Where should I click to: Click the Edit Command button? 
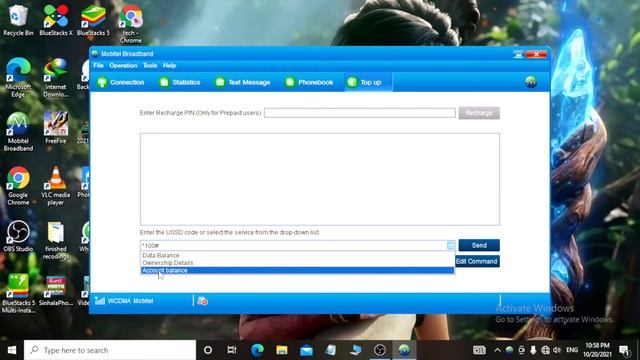[477, 261]
